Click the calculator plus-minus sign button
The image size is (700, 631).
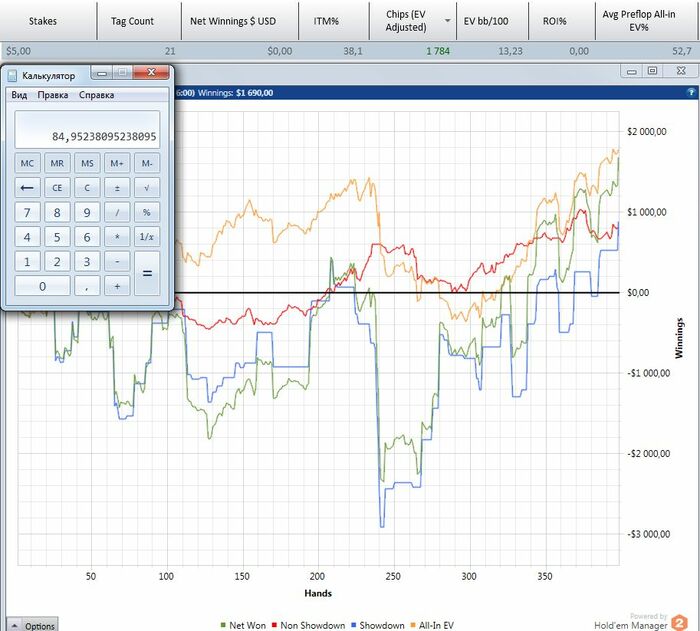(x=117, y=188)
